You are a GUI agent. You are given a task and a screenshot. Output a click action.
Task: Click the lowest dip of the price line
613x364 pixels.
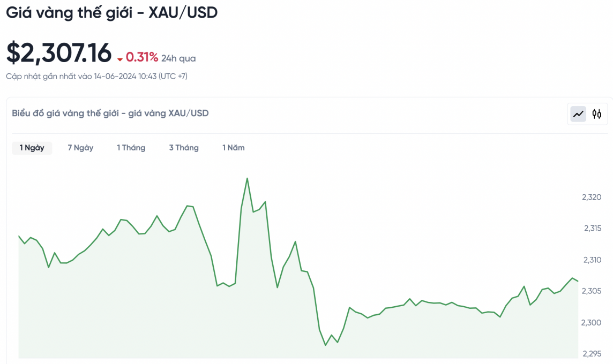point(325,345)
